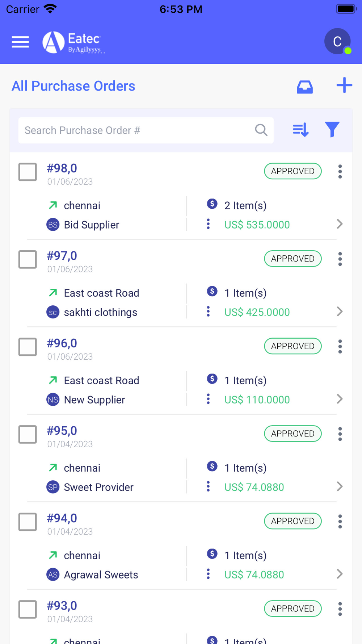The image size is (362, 644).
Task: Open the three-dot menu for order #98,0
Action: 340,172
